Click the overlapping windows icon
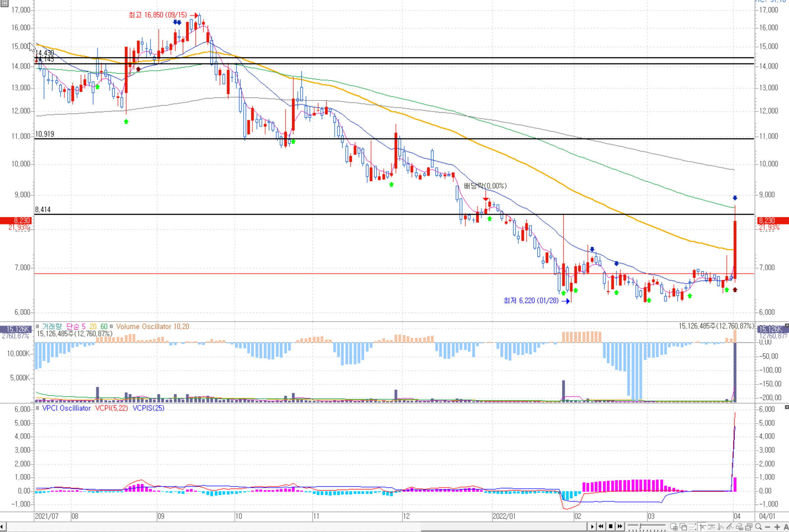 [683, 527]
